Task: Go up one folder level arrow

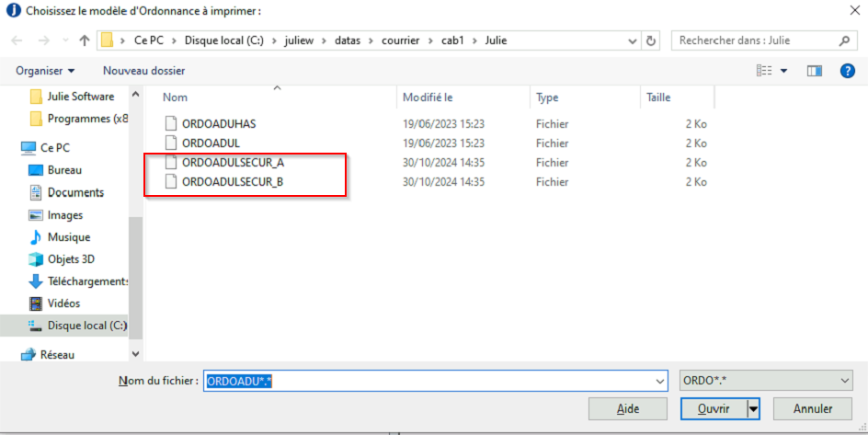Action: click(x=85, y=40)
